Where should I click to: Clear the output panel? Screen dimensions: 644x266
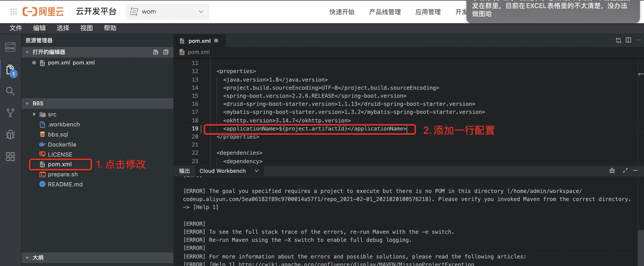tap(612, 170)
